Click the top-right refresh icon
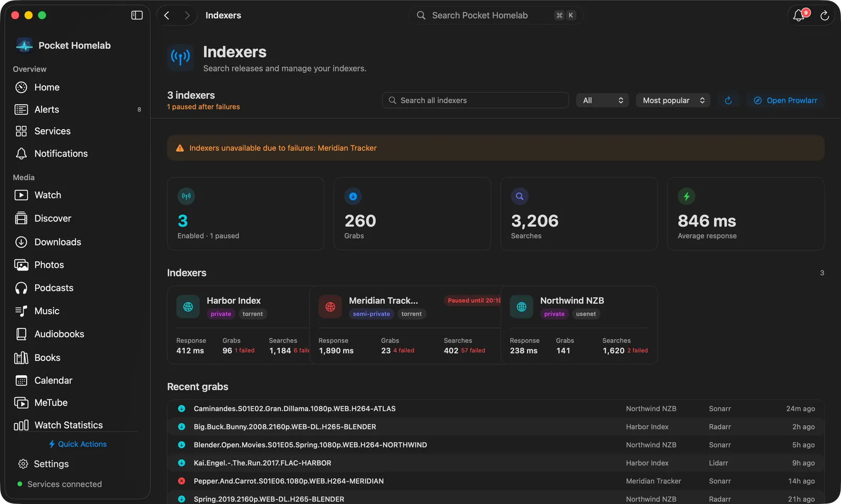 click(825, 16)
